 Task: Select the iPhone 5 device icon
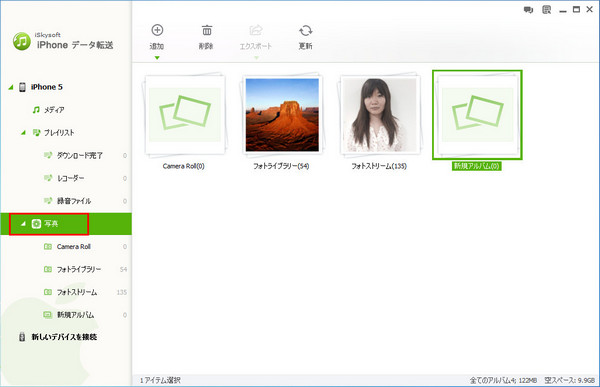click(x=23, y=87)
